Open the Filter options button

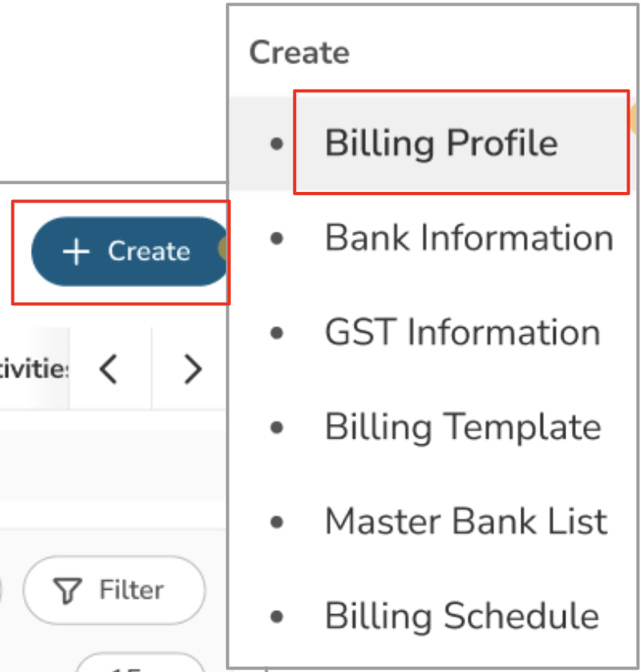point(114,590)
